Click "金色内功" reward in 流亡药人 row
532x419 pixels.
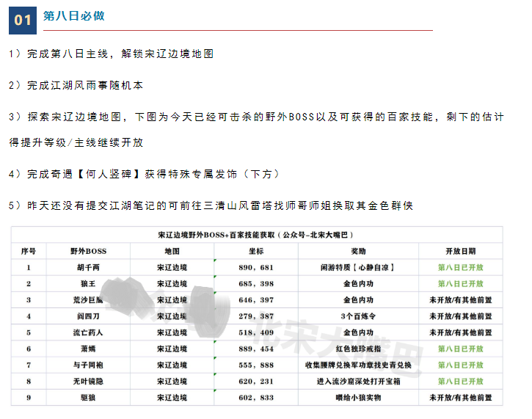pos(358,332)
